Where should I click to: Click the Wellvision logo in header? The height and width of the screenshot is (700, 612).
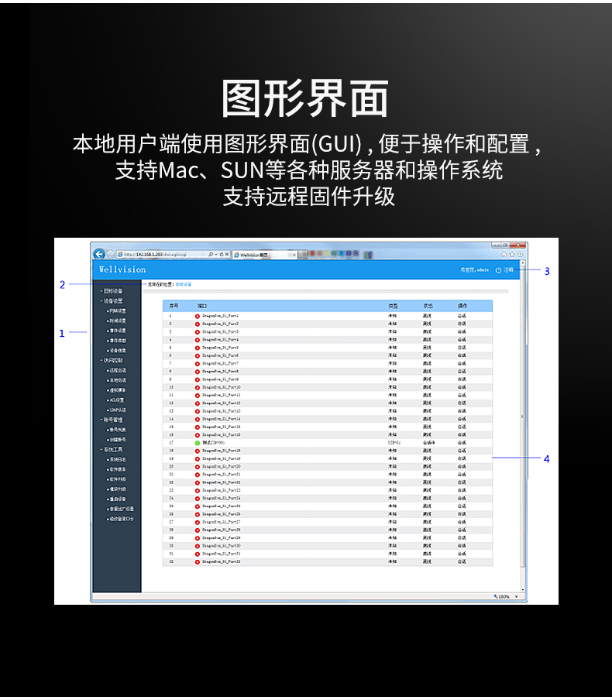coord(122,269)
